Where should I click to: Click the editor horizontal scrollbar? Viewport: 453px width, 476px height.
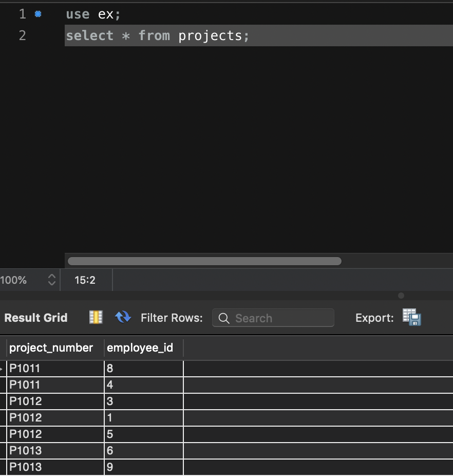pos(204,261)
